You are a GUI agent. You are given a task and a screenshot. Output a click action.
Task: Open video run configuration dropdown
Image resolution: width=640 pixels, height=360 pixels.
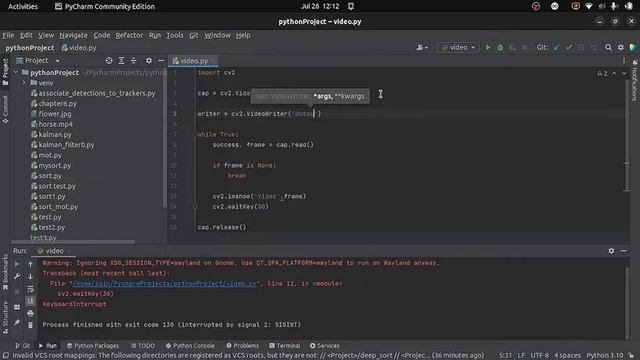click(458, 47)
